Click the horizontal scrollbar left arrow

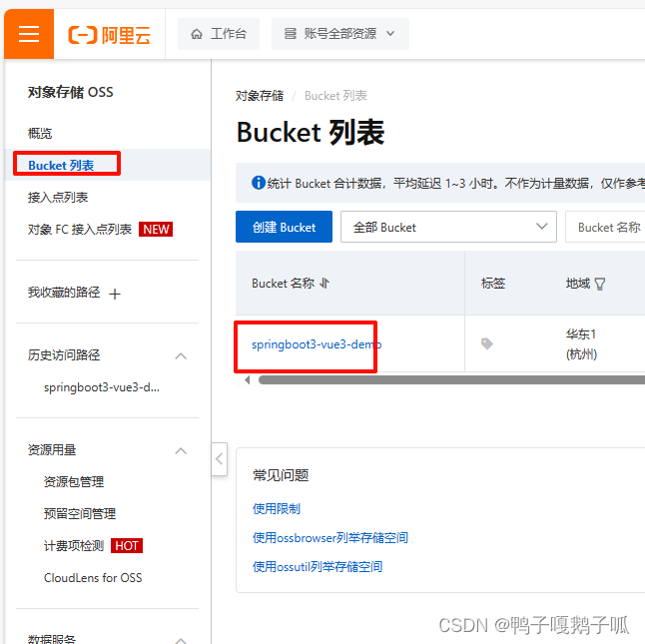pyautogui.click(x=247, y=379)
